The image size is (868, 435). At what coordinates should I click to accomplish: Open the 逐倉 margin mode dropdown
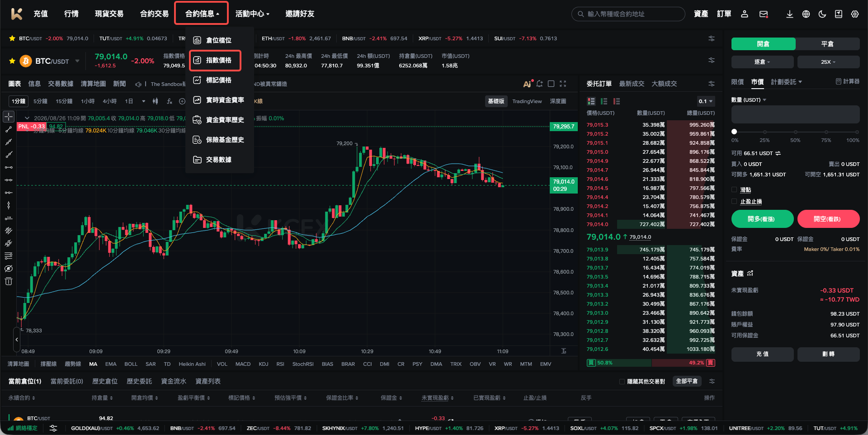(762, 62)
